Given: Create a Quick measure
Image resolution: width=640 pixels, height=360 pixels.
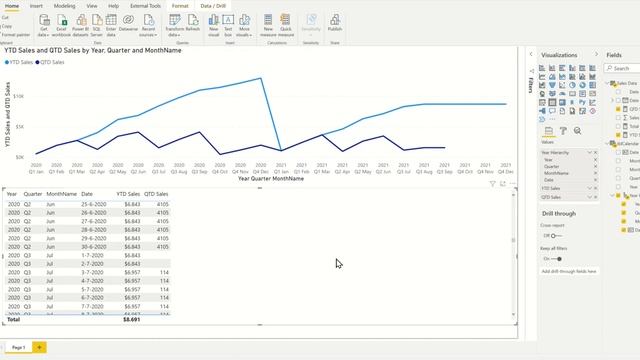Looking at the screenshot, I should click(x=286, y=25).
